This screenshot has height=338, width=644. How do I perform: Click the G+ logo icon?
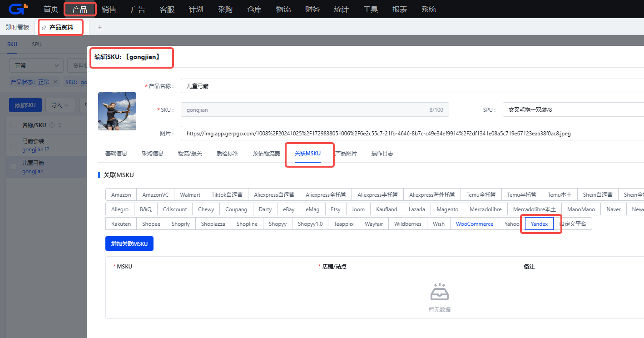19,9
